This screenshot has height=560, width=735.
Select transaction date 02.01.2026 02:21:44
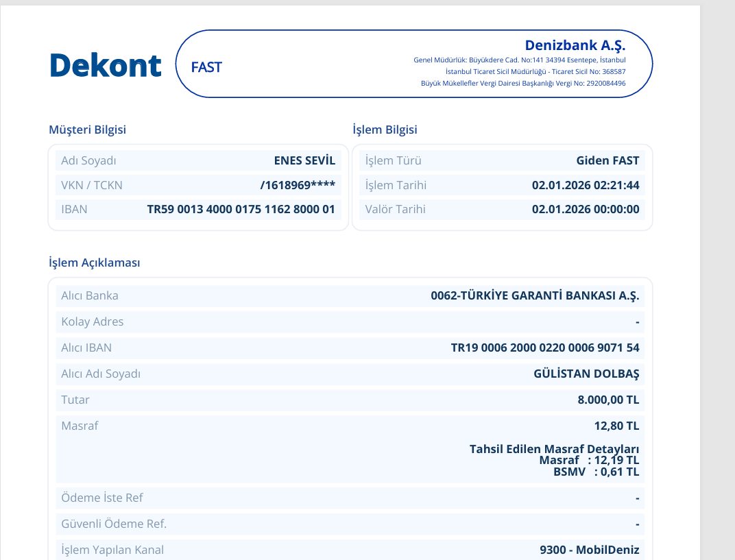coord(586,185)
